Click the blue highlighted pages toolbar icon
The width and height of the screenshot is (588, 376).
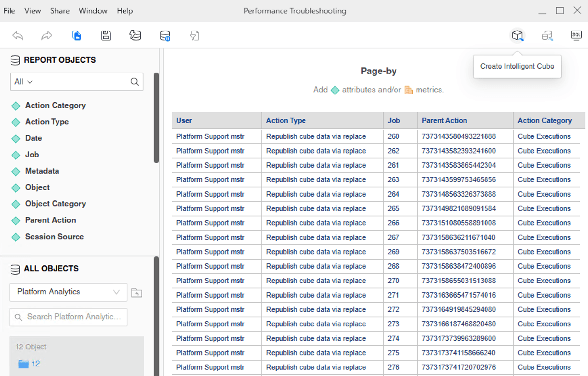[77, 35]
